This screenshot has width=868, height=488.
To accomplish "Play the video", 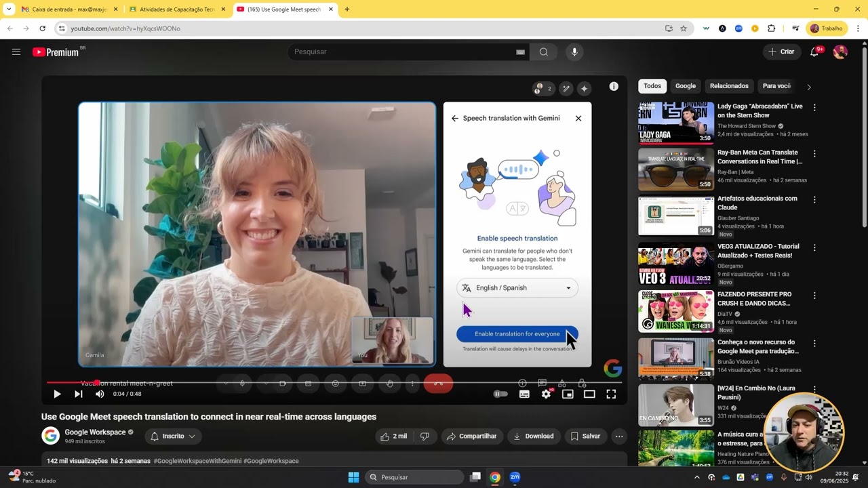I will [x=57, y=394].
